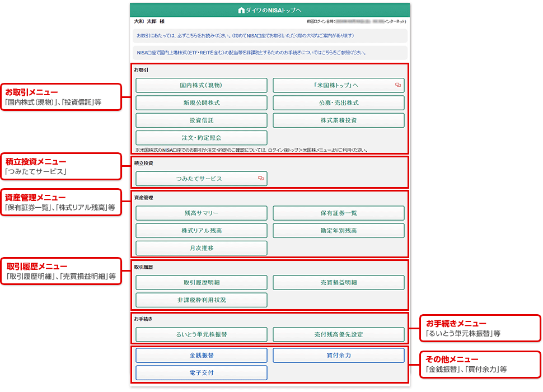View 勘定年別残高 balances
543x392 pixels.
point(338,231)
